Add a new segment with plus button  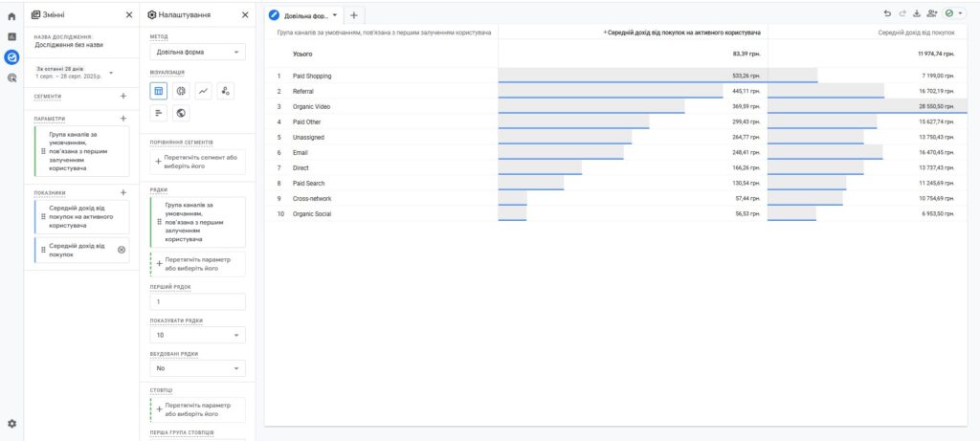122,96
